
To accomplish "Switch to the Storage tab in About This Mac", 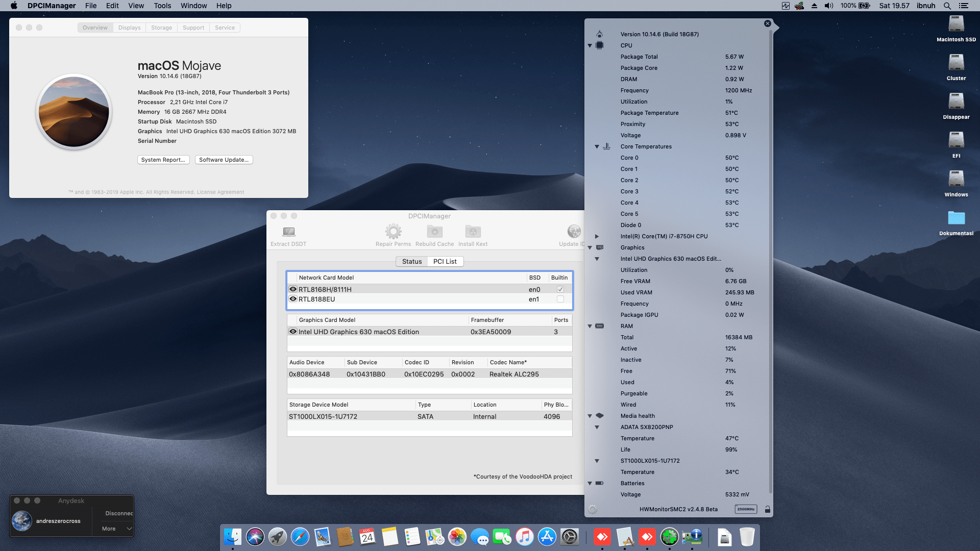I will [x=161, y=28].
